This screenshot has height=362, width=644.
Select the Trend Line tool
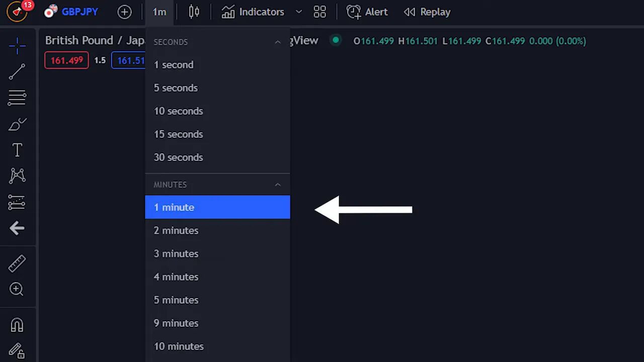[17, 72]
